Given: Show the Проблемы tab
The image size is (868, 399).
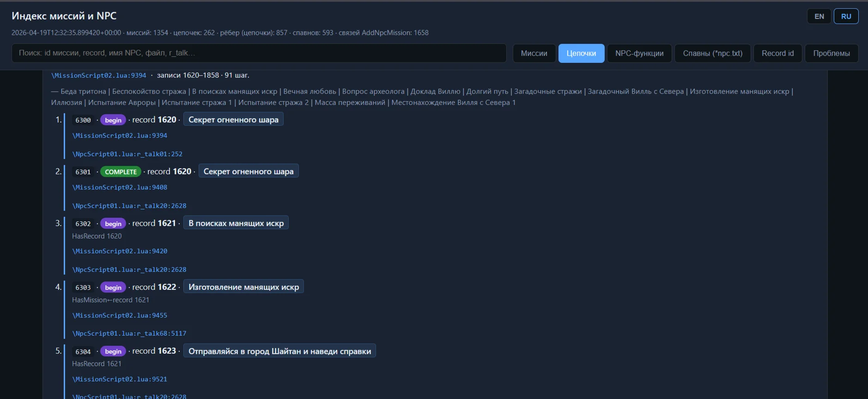Looking at the screenshot, I should (x=831, y=53).
